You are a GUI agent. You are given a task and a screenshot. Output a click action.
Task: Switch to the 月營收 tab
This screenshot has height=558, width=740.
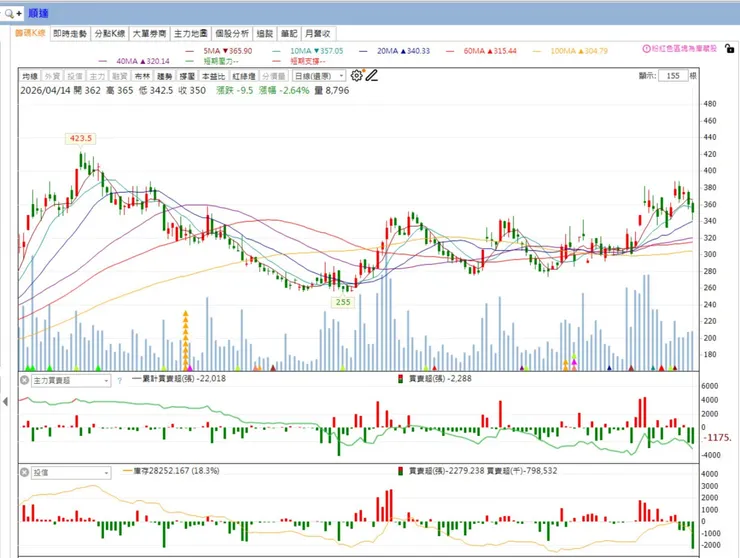click(318, 34)
